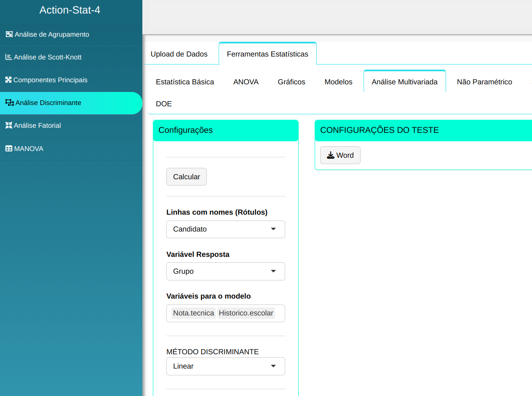Click the Variáveis para o modelo field
The image size is (532, 396).
click(x=279, y=313)
